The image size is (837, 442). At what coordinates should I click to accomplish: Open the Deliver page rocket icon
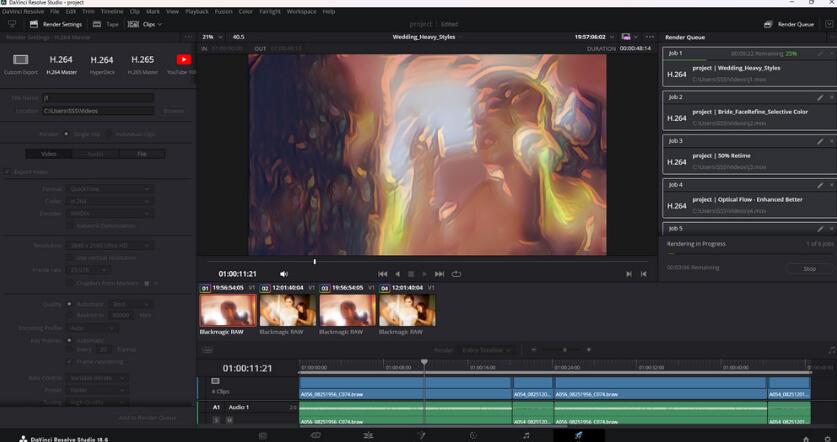point(578,436)
